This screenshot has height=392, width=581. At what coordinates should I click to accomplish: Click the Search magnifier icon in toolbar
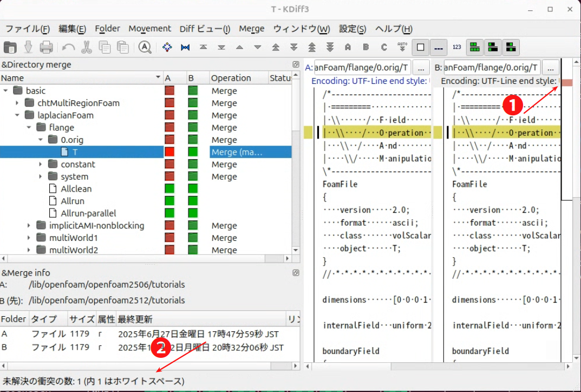click(x=145, y=47)
